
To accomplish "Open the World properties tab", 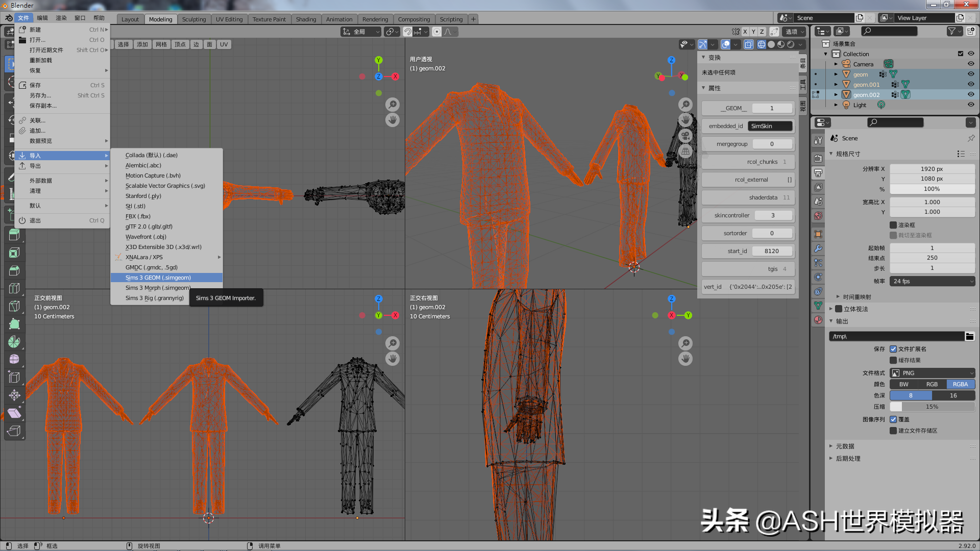I will click(x=818, y=216).
